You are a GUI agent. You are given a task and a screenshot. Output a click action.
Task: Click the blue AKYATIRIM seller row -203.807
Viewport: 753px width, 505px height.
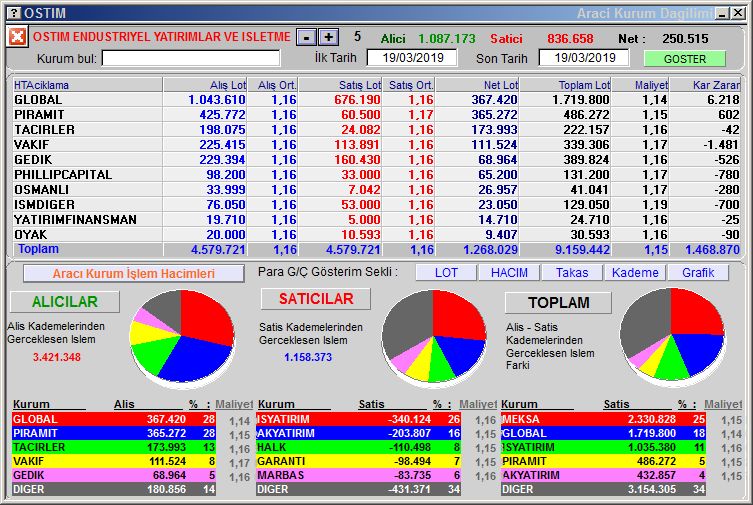click(359, 433)
